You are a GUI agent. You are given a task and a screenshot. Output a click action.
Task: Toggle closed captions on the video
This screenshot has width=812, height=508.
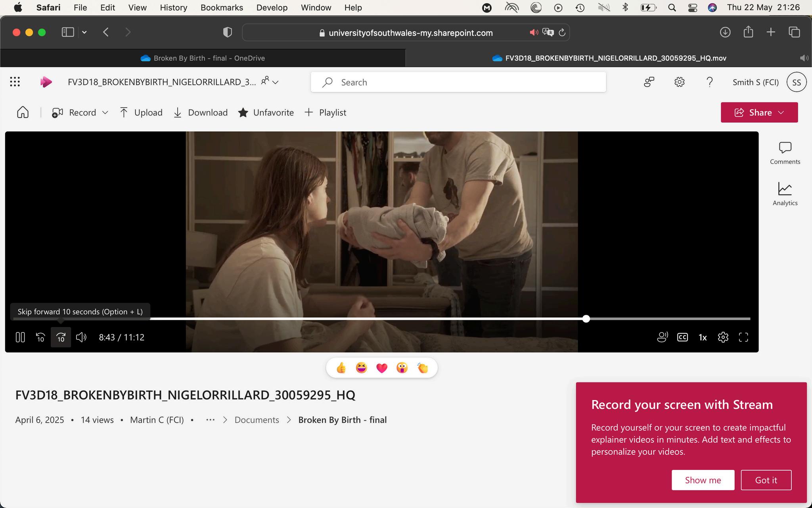pos(682,337)
